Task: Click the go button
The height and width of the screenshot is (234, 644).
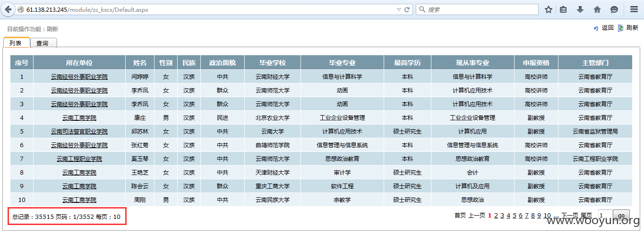Action: pyautogui.click(x=621, y=216)
